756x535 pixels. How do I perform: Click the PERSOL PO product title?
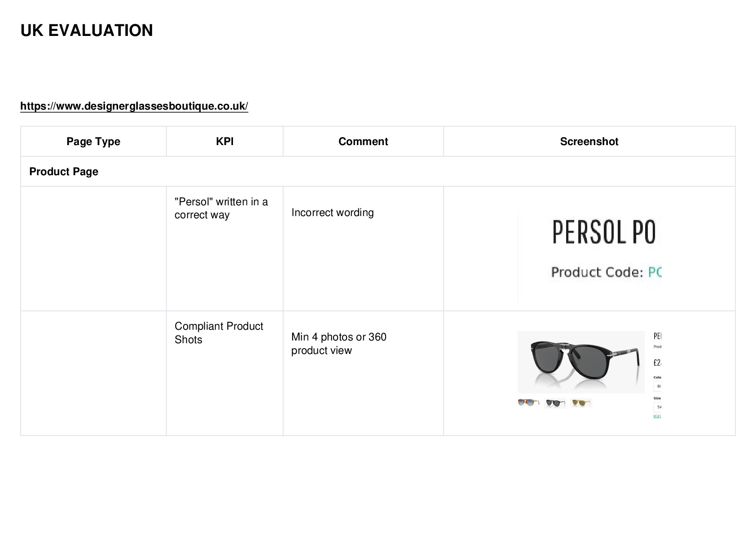click(604, 231)
